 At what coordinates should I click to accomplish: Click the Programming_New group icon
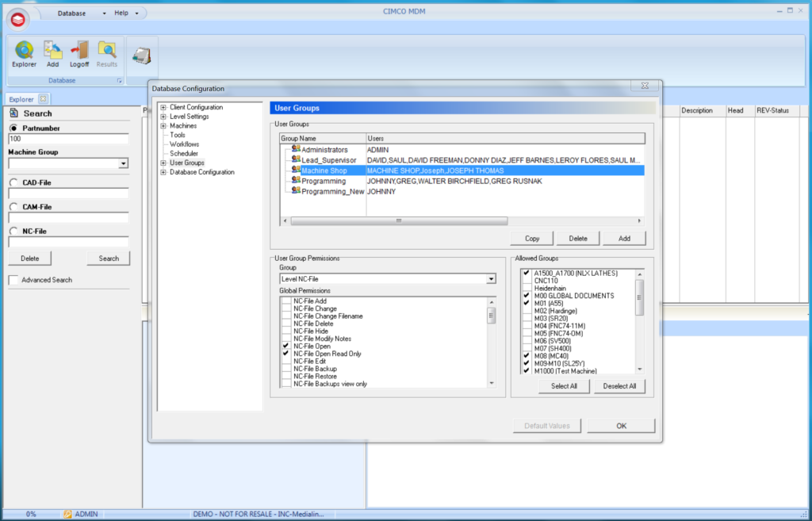tap(296, 190)
